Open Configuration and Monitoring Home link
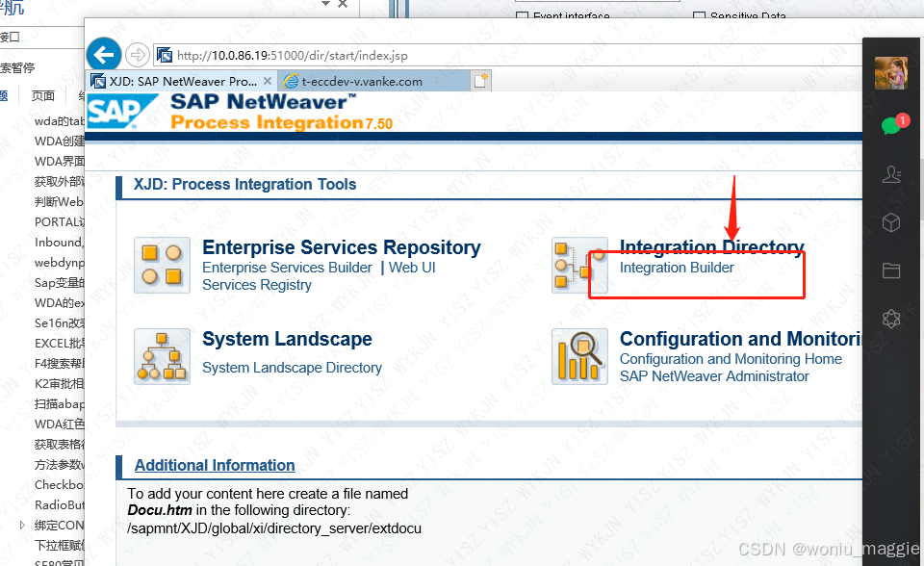 (731, 359)
